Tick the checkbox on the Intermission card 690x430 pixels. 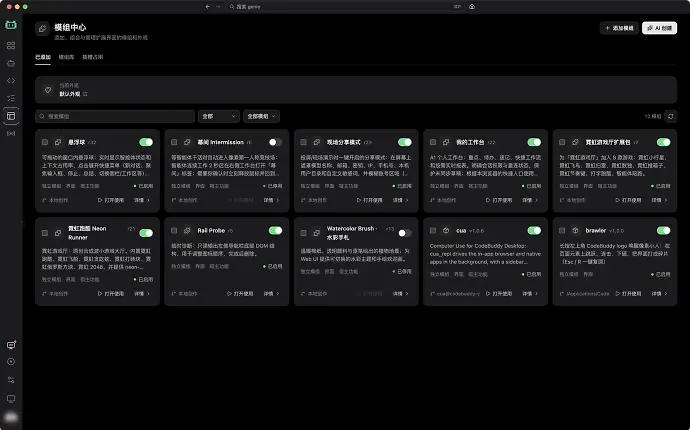[x=174, y=142]
